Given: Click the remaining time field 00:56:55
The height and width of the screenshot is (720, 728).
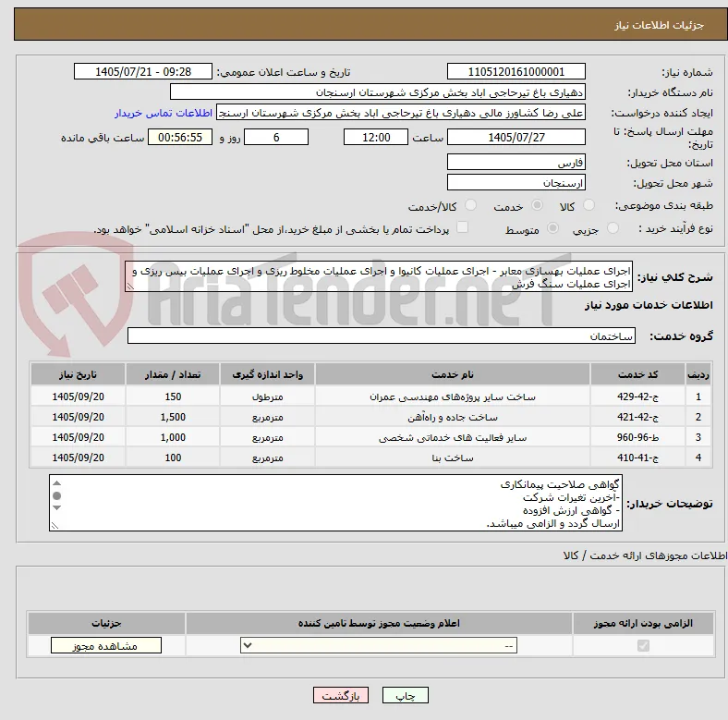Looking at the screenshot, I should [180, 137].
